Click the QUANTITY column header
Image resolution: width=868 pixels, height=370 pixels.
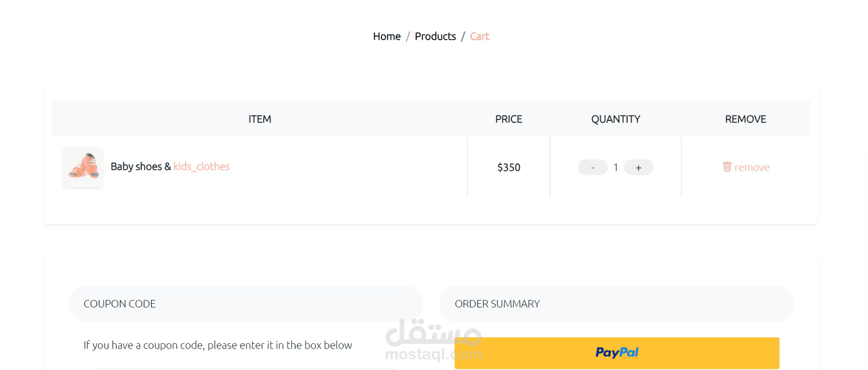click(616, 119)
